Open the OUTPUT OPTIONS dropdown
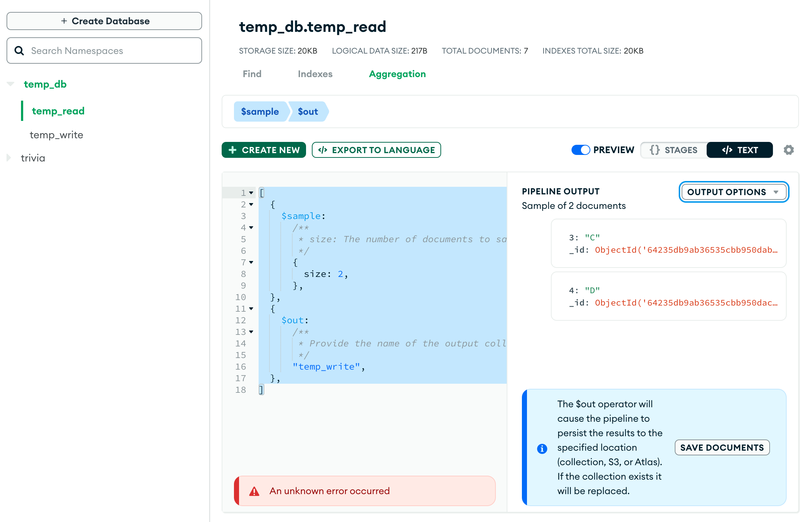Screen dimensions: 812x522 click(733, 192)
